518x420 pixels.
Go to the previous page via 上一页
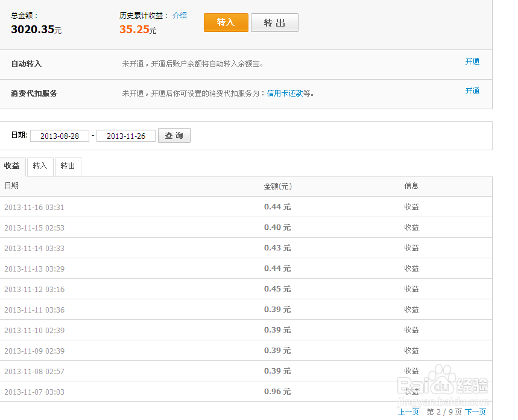408,412
